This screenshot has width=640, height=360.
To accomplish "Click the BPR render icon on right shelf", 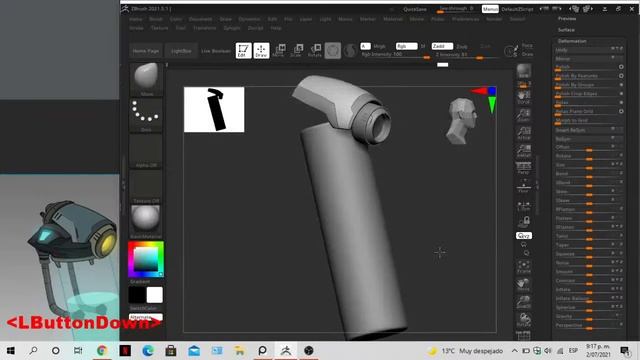I will coord(524,72).
